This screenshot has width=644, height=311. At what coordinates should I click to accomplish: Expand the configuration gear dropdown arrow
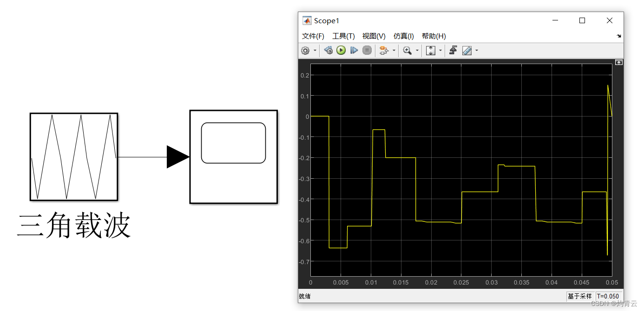click(x=315, y=51)
